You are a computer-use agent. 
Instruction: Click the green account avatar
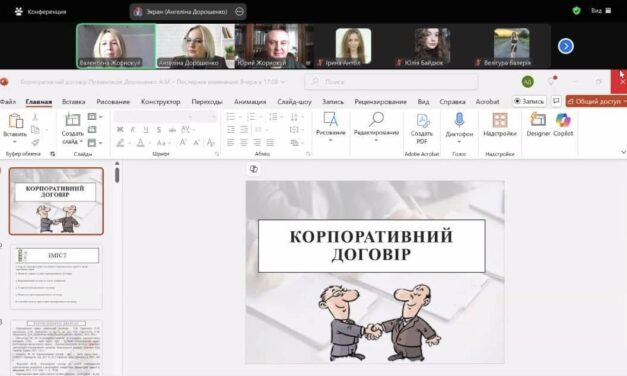pyautogui.click(x=527, y=82)
